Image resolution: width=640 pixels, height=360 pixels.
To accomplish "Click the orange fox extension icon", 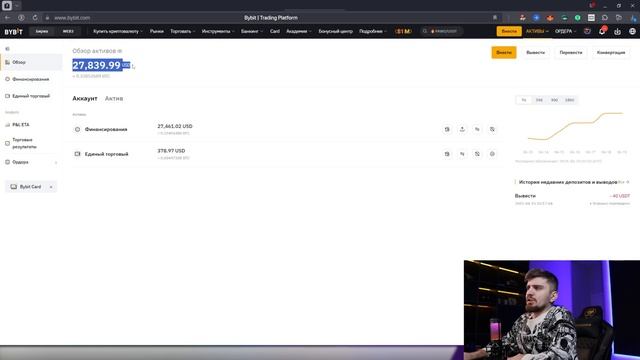I will point(550,18).
